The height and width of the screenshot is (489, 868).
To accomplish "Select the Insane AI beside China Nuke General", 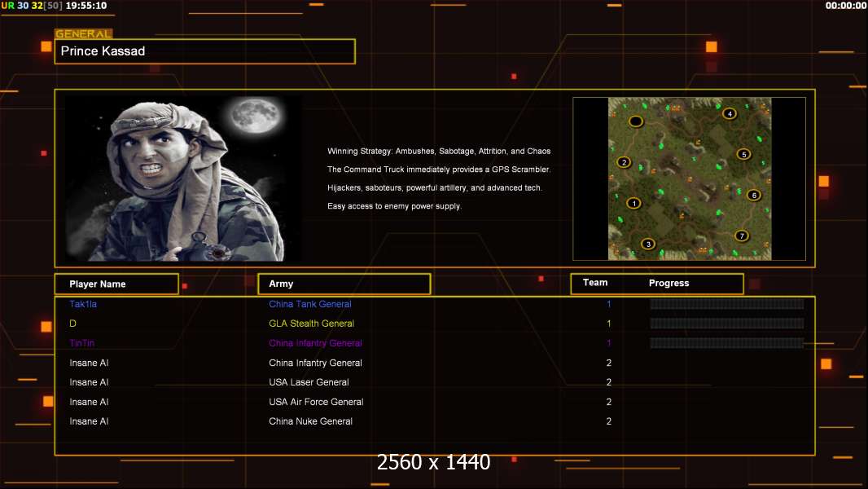I will click(89, 421).
